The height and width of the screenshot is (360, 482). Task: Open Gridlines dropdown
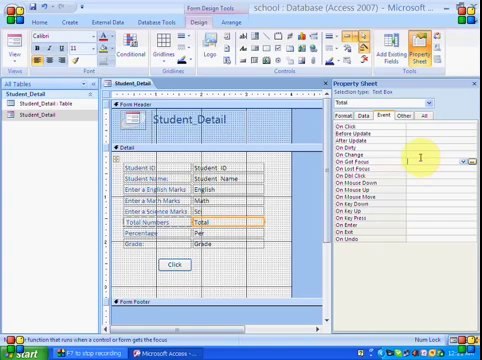pyautogui.click(x=164, y=61)
